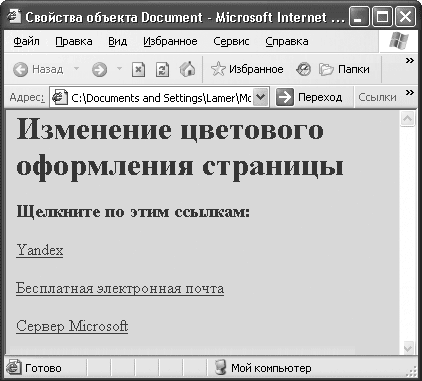
Task: Expand the Links (Ссылки) bar chevron
Action: coord(410,92)
